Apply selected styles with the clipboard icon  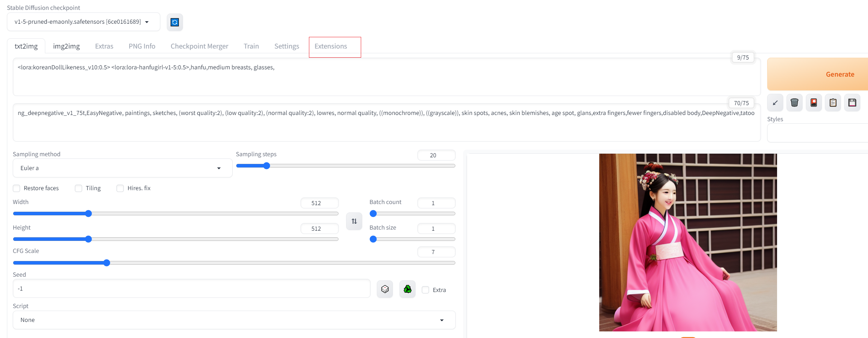(x=833, y=103)
